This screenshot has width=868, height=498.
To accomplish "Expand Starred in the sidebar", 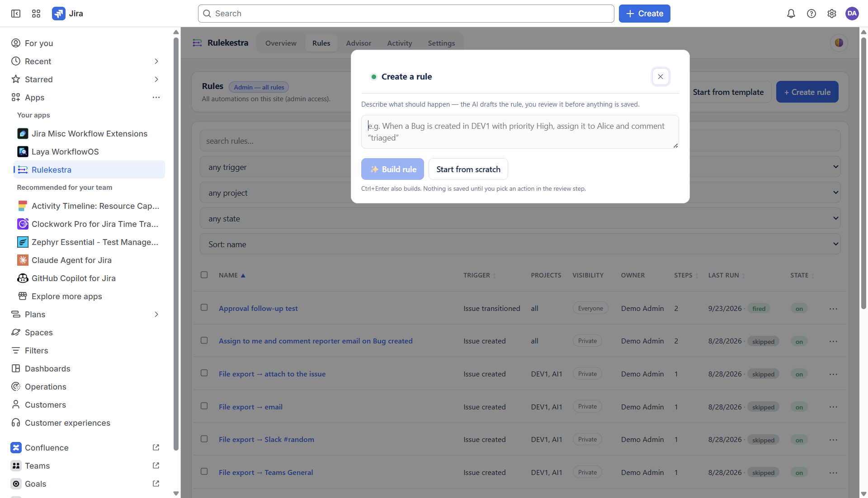I will click(156, 80).
